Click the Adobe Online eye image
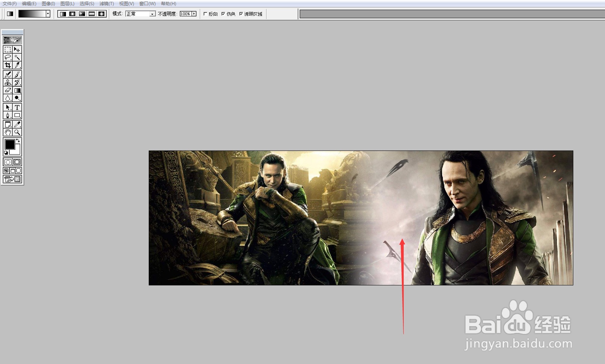605x364 pixels. tap(12, 40)
